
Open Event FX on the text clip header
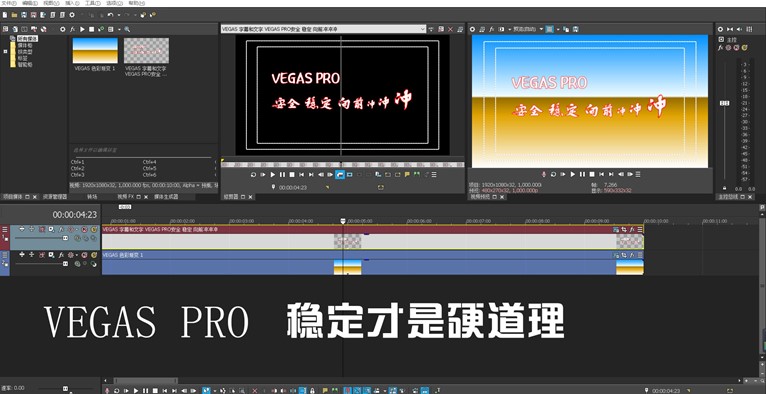click(632, 229)
